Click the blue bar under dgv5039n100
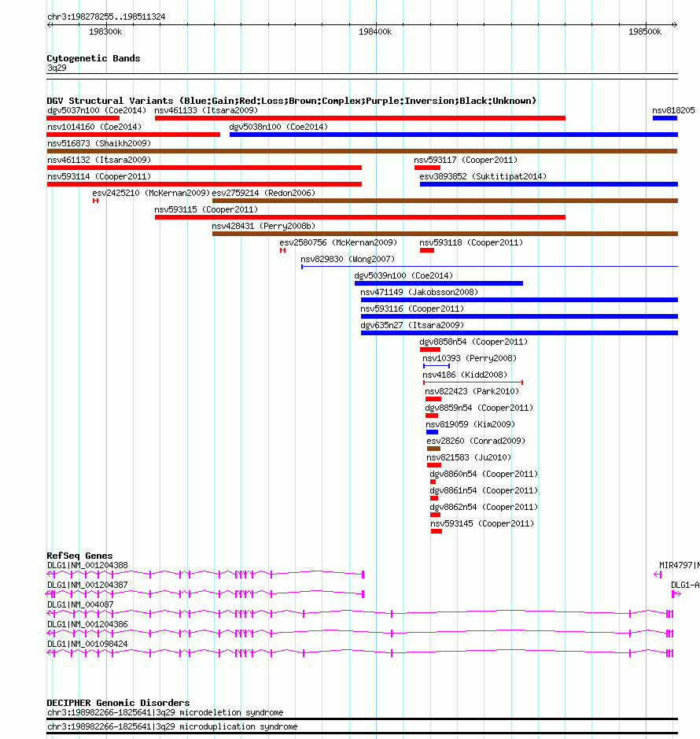The image size is (700, 739). (439, 283)
